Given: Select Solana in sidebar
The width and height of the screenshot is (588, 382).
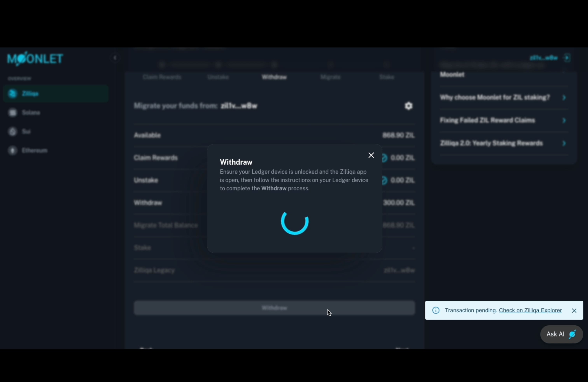Looking at the screenshot, I should point(56,112).
